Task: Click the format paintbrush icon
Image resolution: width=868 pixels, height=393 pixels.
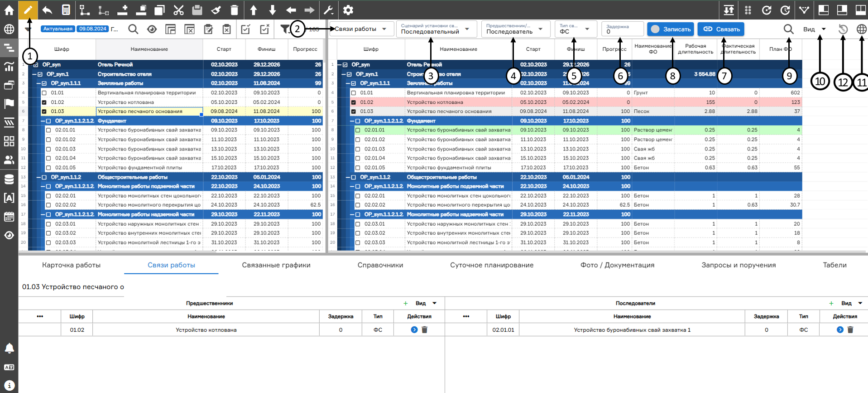Action: click(x=216, y=10)
